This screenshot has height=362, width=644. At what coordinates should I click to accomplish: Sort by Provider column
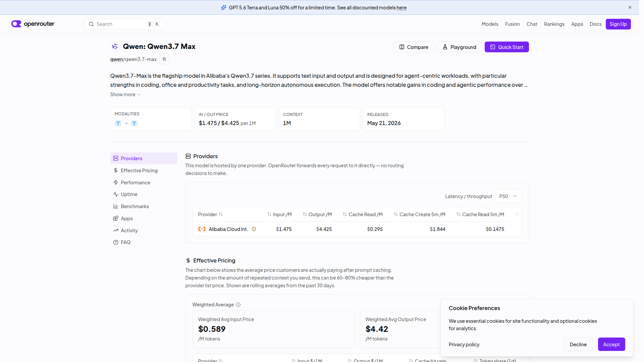tap(210, 214)
